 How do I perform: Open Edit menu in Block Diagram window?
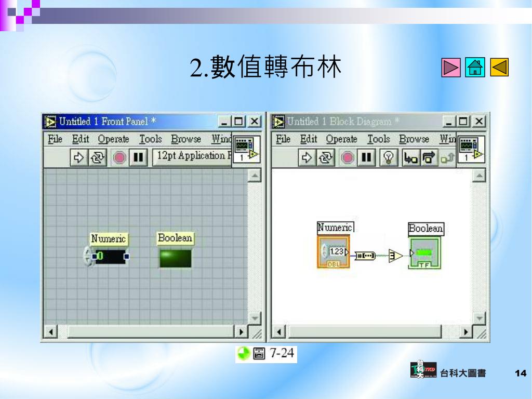pyautogui.click(x=309, y=139)
